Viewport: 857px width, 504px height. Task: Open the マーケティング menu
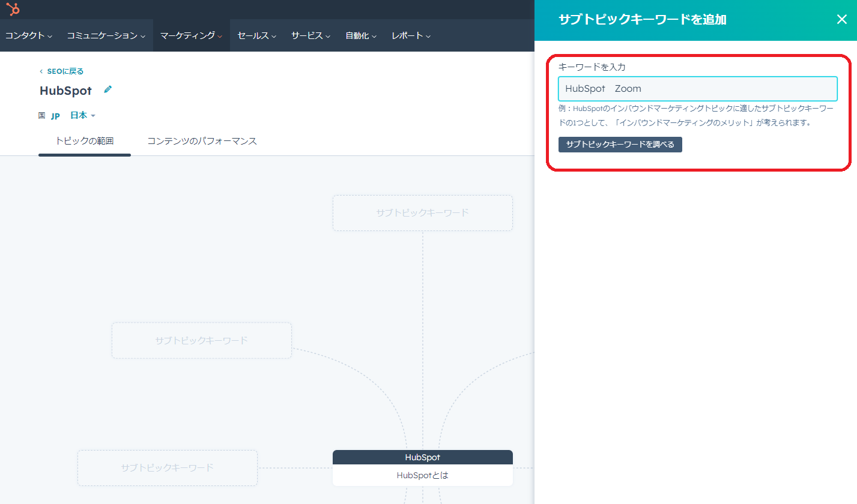191,35
